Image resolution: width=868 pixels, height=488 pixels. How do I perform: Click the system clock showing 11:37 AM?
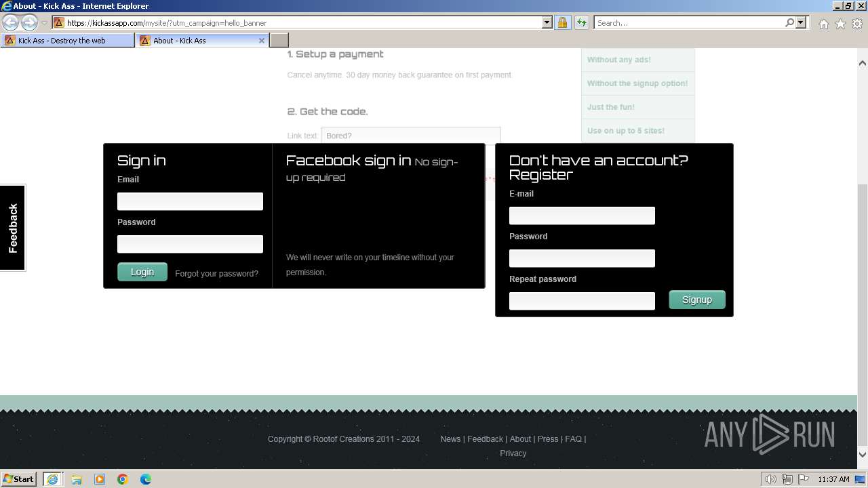[833, 479]
